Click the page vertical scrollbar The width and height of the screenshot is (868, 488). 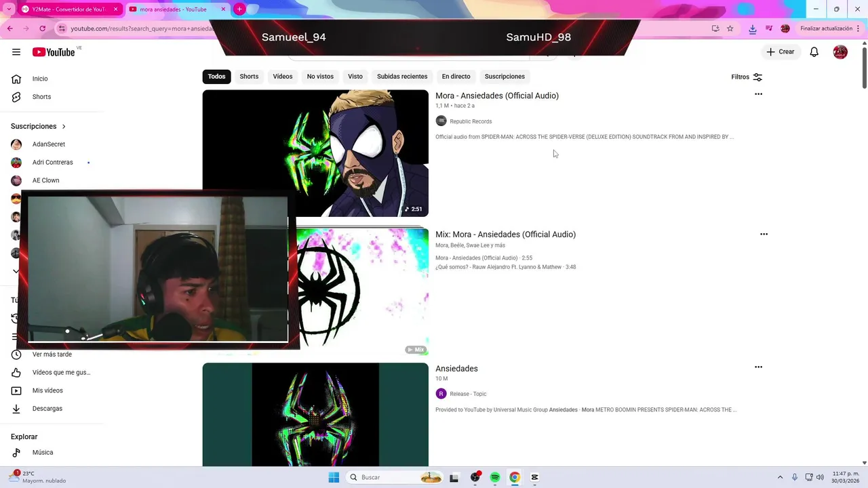(x=864, y=68)
